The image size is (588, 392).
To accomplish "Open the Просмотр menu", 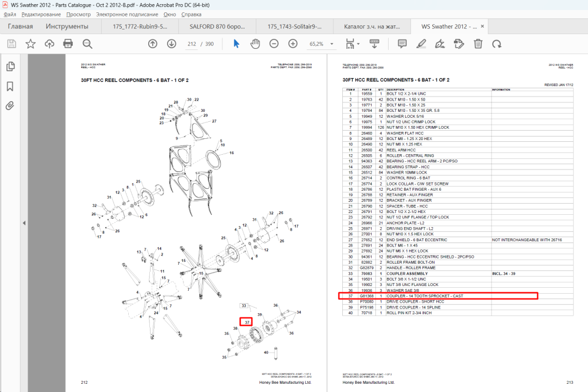I will 78,14.
